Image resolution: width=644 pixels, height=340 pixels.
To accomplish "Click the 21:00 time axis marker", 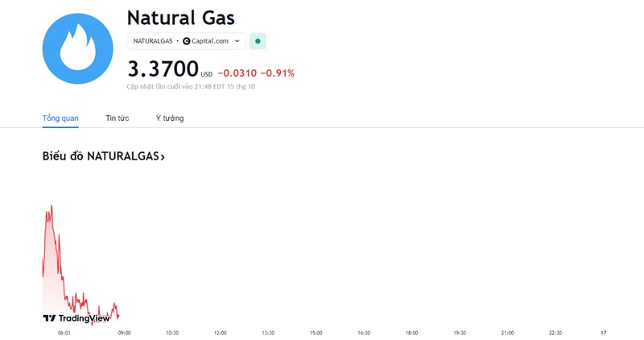I will [507, 333].
